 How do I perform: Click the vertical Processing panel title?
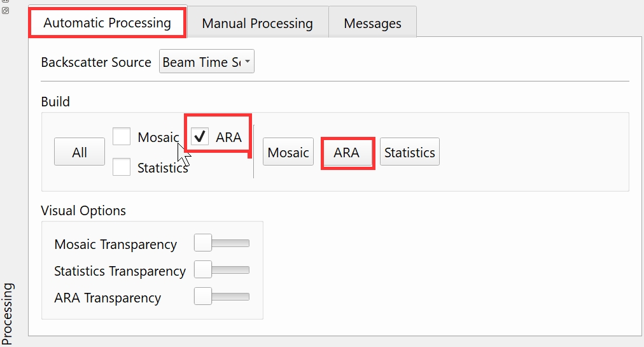[x=7, y=313]
